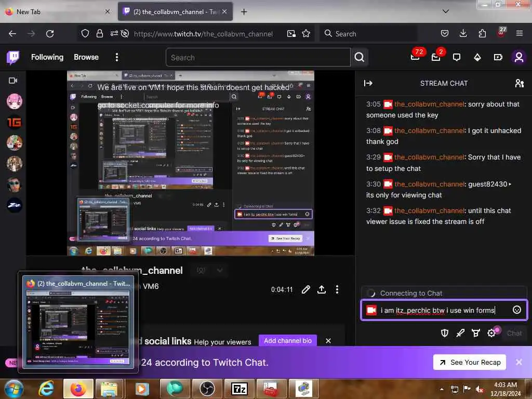Viewport: 532px width, 399px height.
Task: Click the chat message input field
Action: [444, 310]
